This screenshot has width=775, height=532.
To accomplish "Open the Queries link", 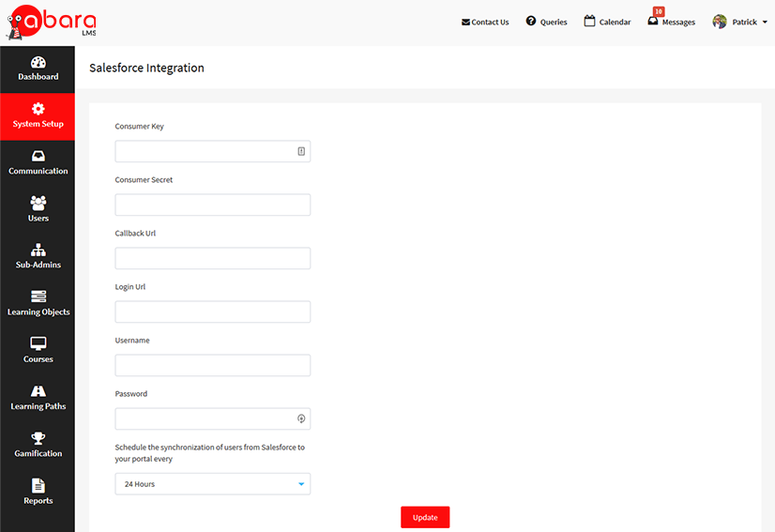I will 554,23.
